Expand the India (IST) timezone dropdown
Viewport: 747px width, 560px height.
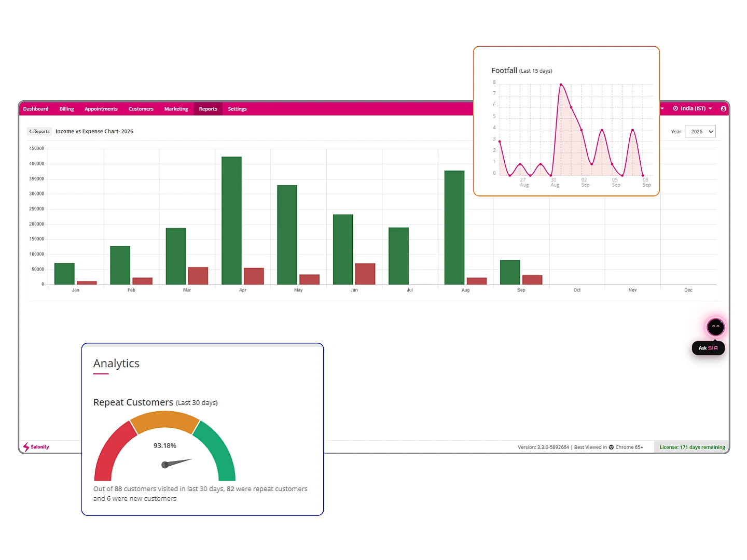click(x=693, y=108)
